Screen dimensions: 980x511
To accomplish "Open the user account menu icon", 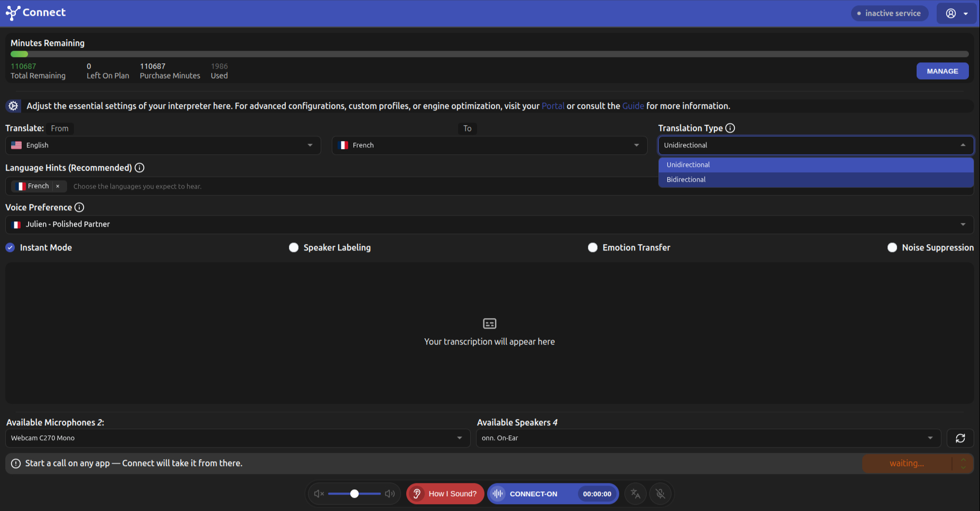I will pos(951,13).
